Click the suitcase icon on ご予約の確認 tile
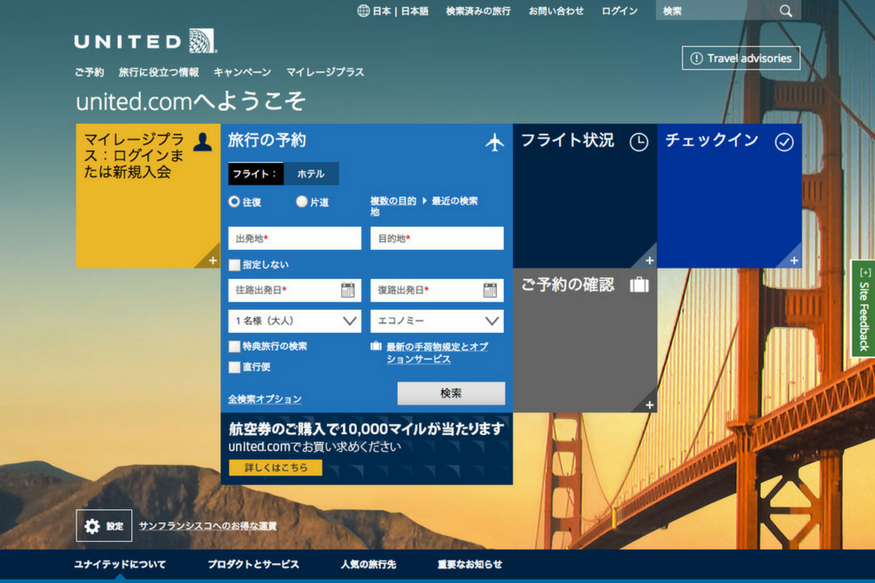Image resolution: width=875 pixels, height=583 pixels. coord(639,285)
